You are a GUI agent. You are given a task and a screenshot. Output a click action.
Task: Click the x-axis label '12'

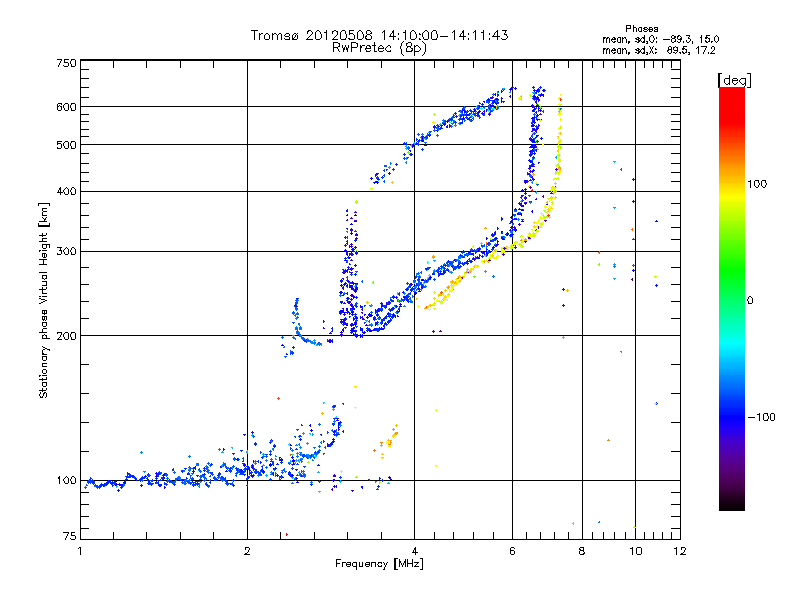coord(680,551)
